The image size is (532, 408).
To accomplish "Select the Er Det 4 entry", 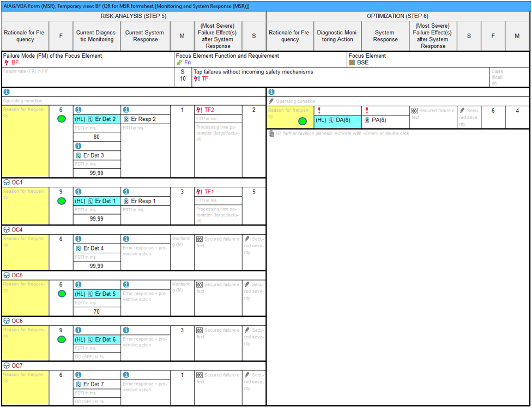I will 97,248.
